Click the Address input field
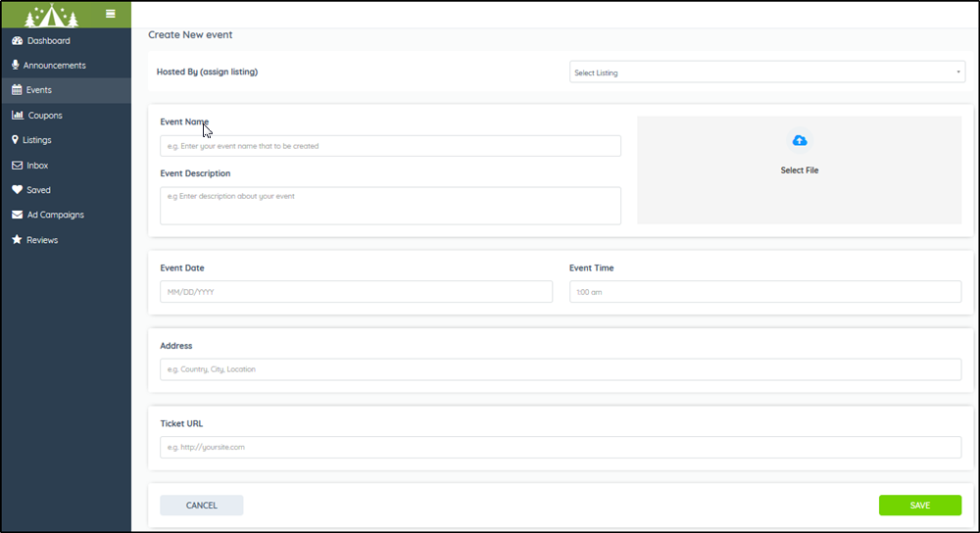 (x=561, y=369)
